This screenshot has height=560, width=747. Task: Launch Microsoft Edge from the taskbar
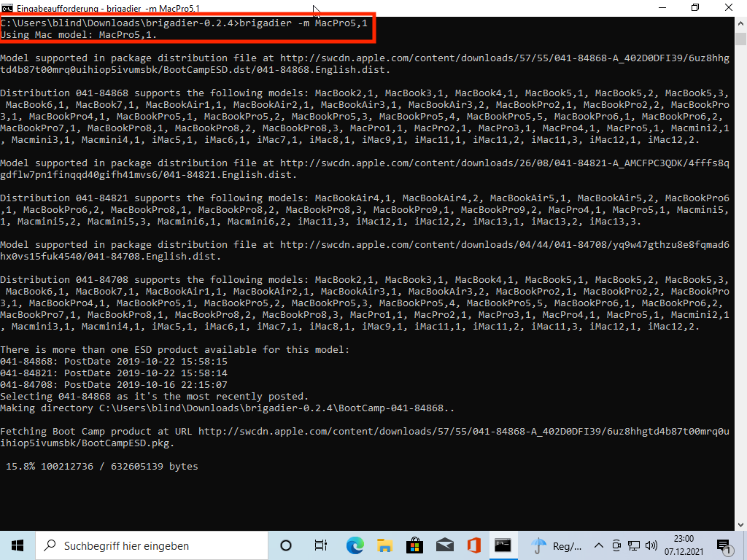355,545
